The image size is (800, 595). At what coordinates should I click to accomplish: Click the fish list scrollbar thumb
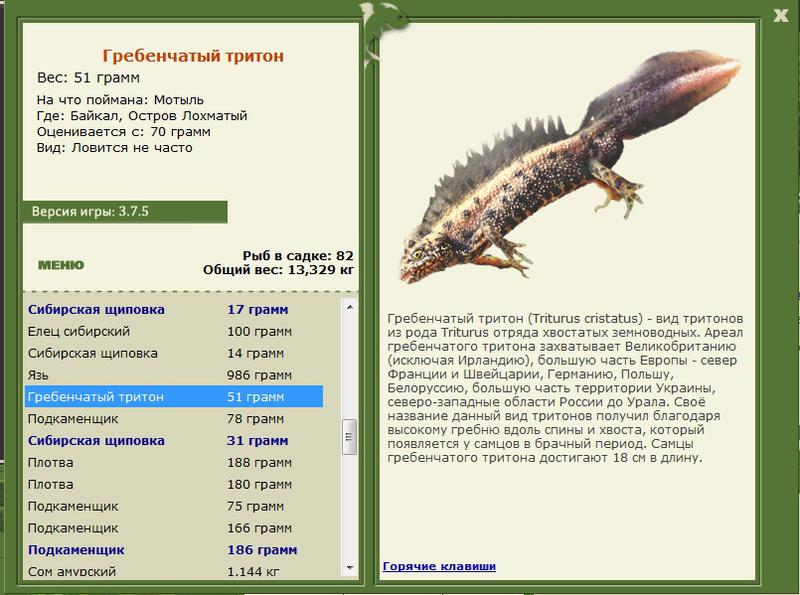pyautogui.click(x=350, y=437)
